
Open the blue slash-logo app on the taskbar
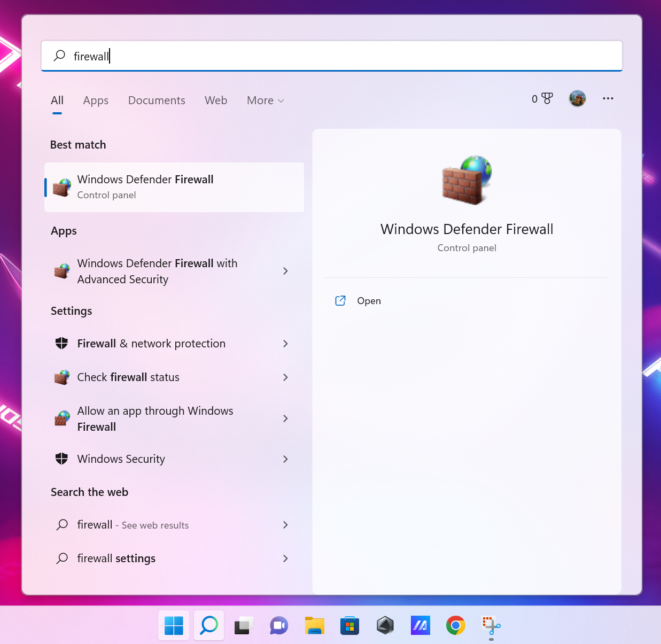(421, 625)
